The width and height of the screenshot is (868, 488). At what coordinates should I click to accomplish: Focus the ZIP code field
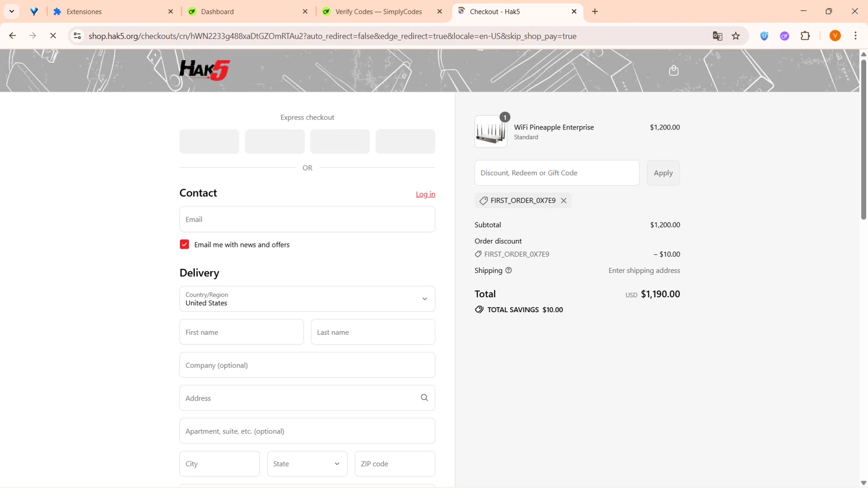[395, 464]
